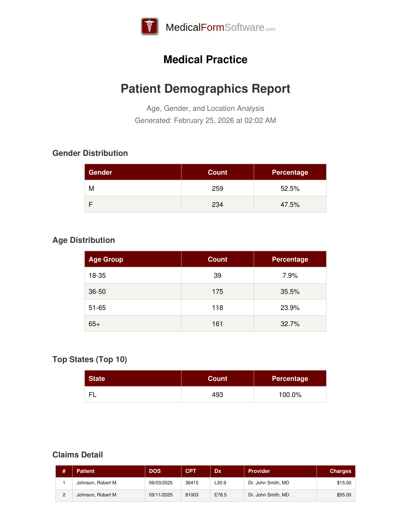Image resolution: width=411 pixels, height=532 pixels.
Task: Click the Gender table Count header
Action: pyautogui.click(x=217, y=172)
